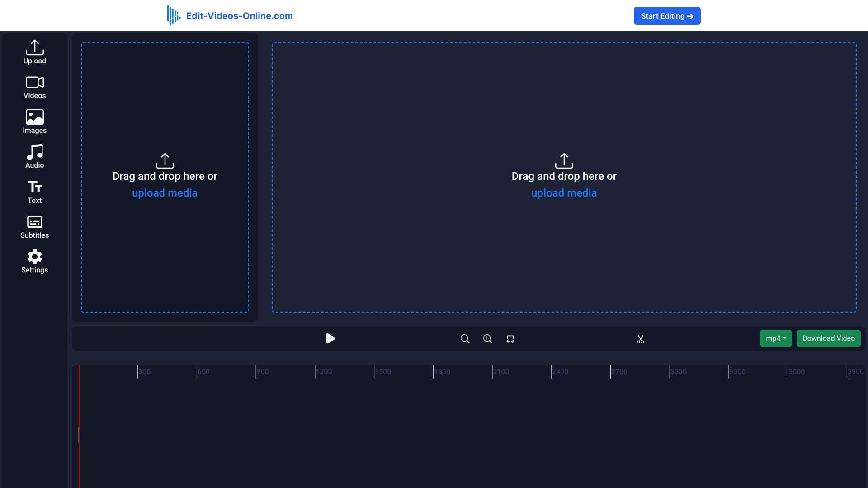Viewport: 868px width, 488px height.
Task: Open the Upload panel in sidebar
Action: click(34, 52)
